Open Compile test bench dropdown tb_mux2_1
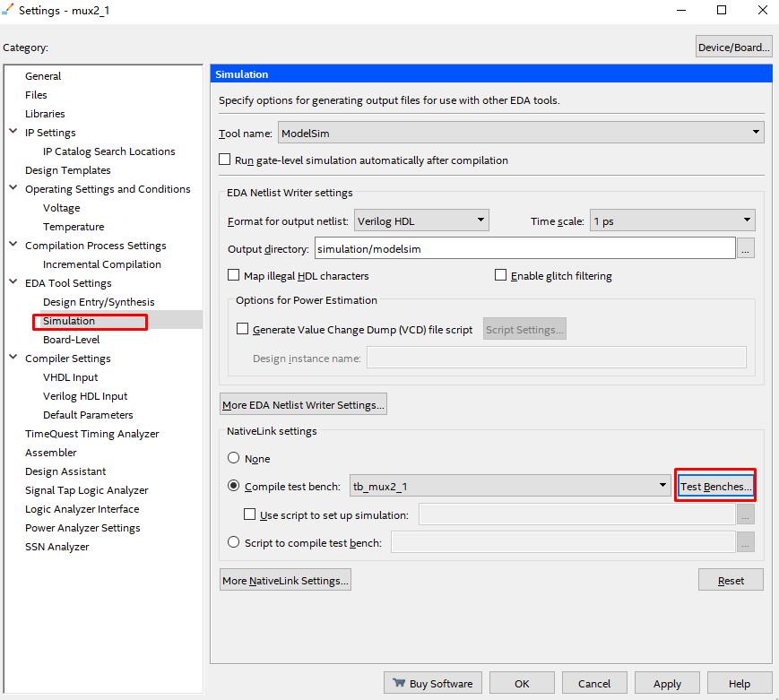Screen dimensions: 779x700 [511, 486]
